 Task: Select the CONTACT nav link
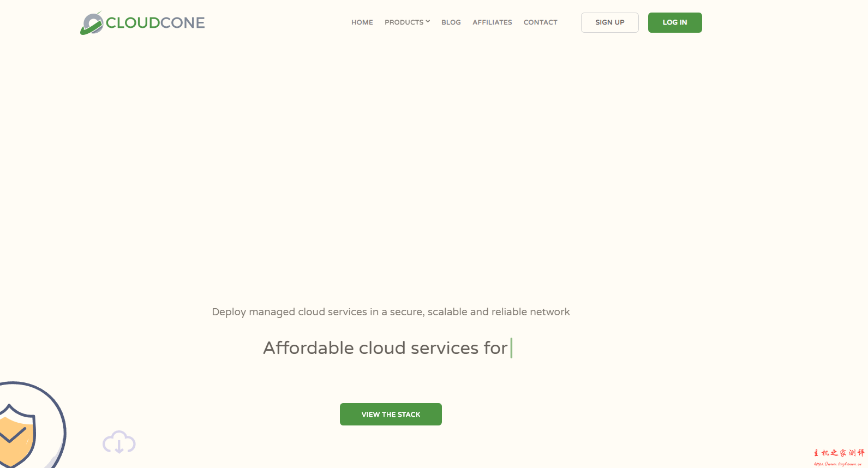(540, 22)
